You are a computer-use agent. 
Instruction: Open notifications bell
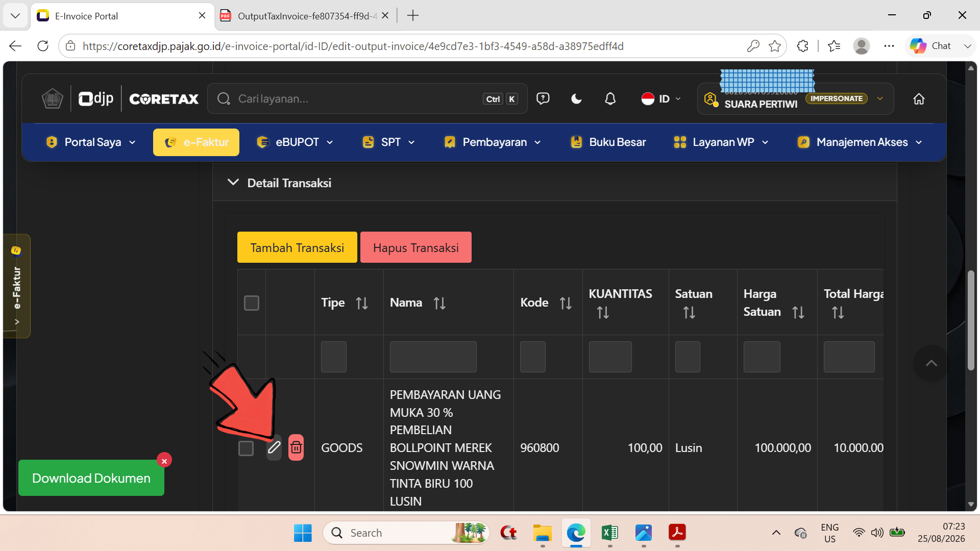[x=610, y=98]
